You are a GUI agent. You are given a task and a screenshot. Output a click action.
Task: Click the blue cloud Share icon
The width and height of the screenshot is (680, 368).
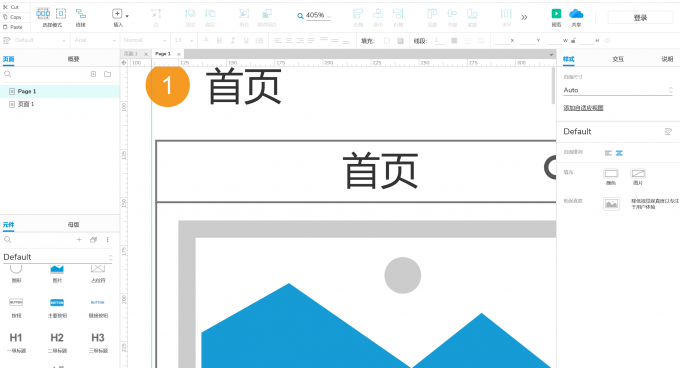click(x=576, y=14)
